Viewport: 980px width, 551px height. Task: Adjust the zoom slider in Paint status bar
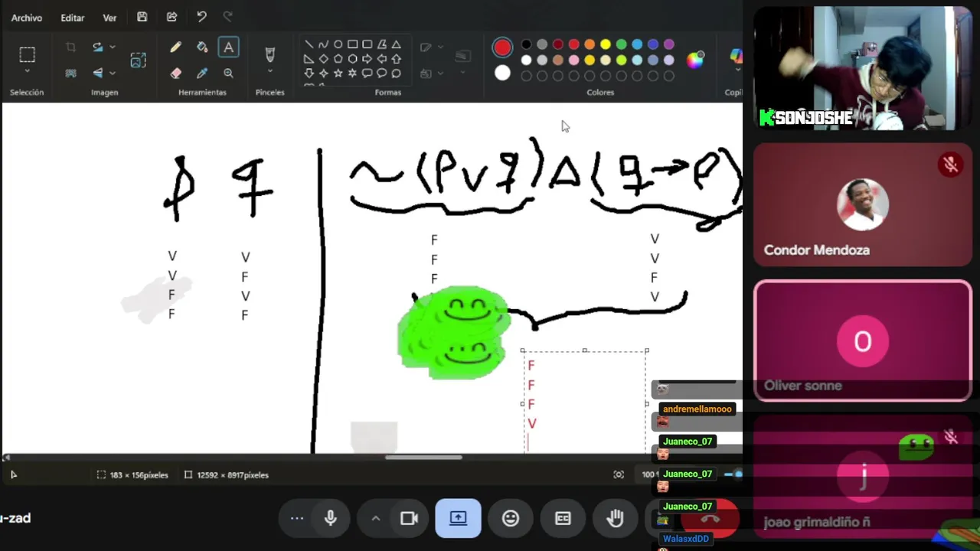[x=733, y=474]
